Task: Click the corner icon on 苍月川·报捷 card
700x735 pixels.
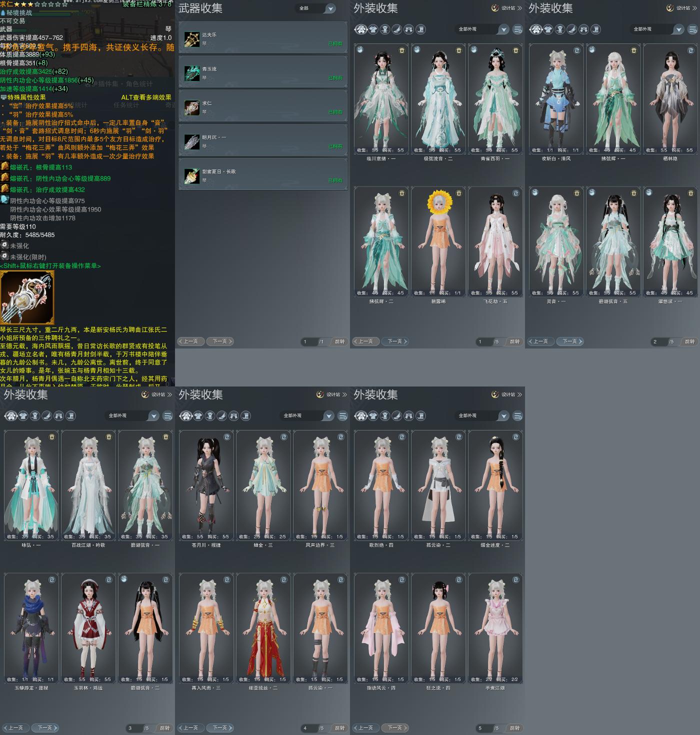Action: 227,437
